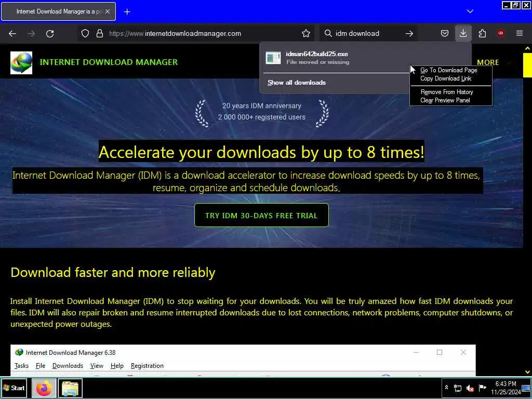Open the Windows Start button
The width and height of the screenshot is (532, 399).
(x=14, y=388)
